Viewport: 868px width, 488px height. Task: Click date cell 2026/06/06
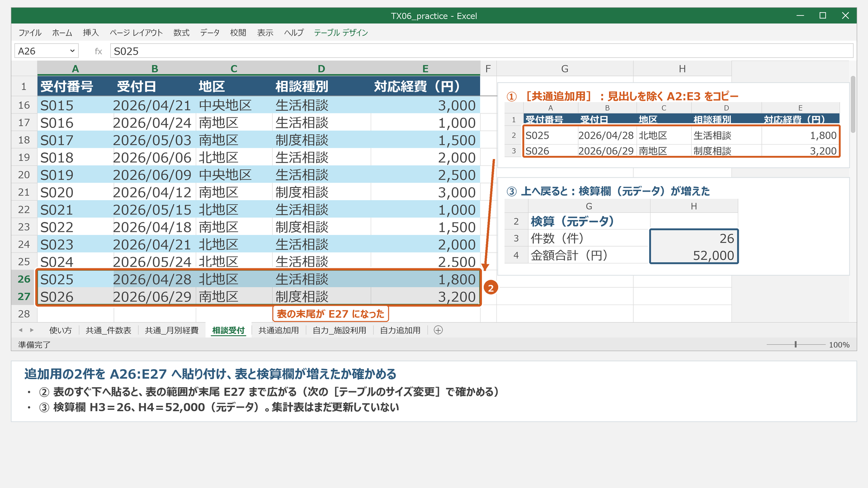(x=155, y=158)
